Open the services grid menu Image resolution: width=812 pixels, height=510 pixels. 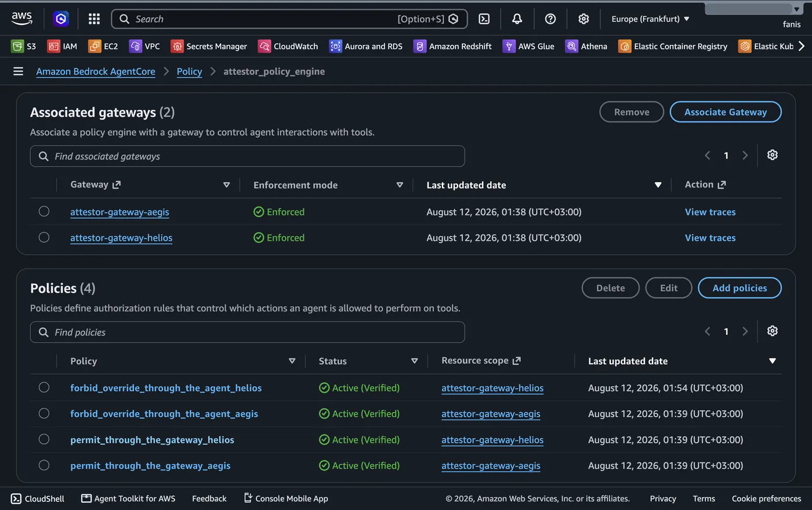(94, 19)
